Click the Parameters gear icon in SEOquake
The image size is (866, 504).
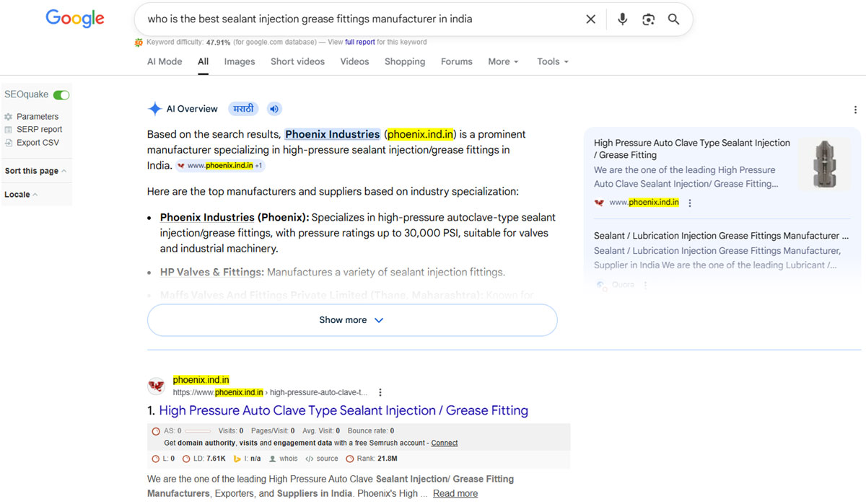pyautogui.click(x=9, y=117)
